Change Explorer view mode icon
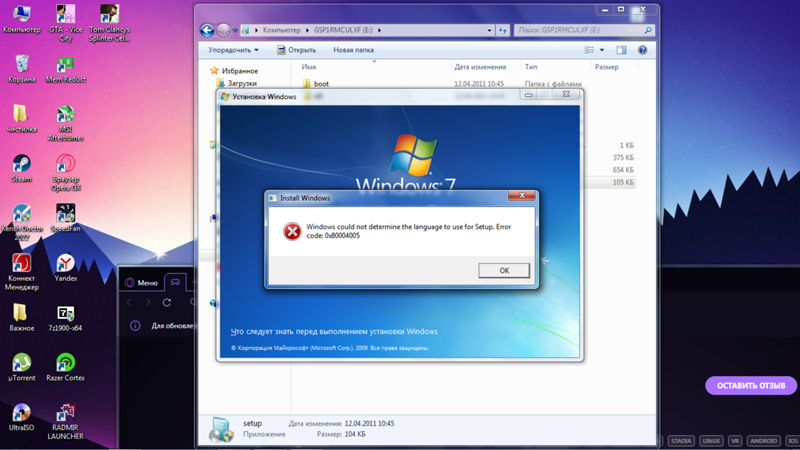 [589, 50]
